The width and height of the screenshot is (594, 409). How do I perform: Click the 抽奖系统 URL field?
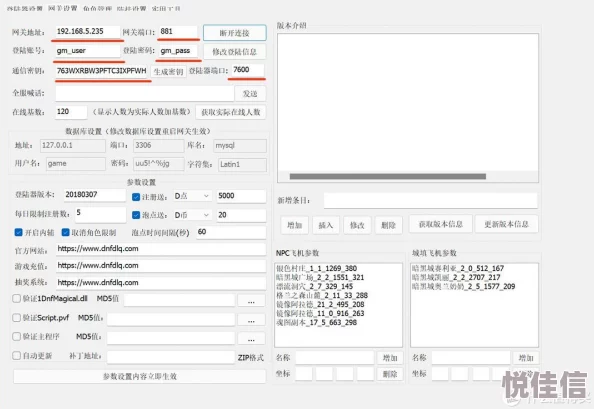(161, 283)
